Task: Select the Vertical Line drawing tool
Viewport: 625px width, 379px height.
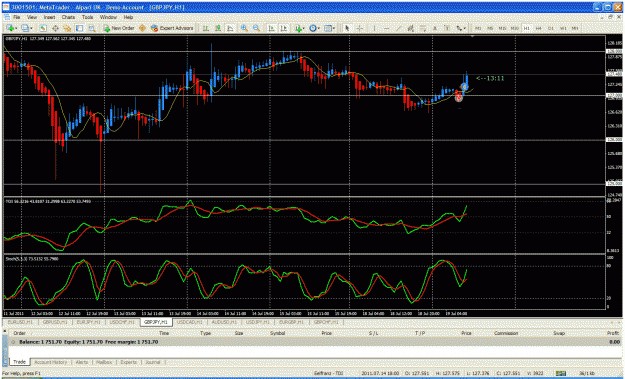Action: point(374,28)
